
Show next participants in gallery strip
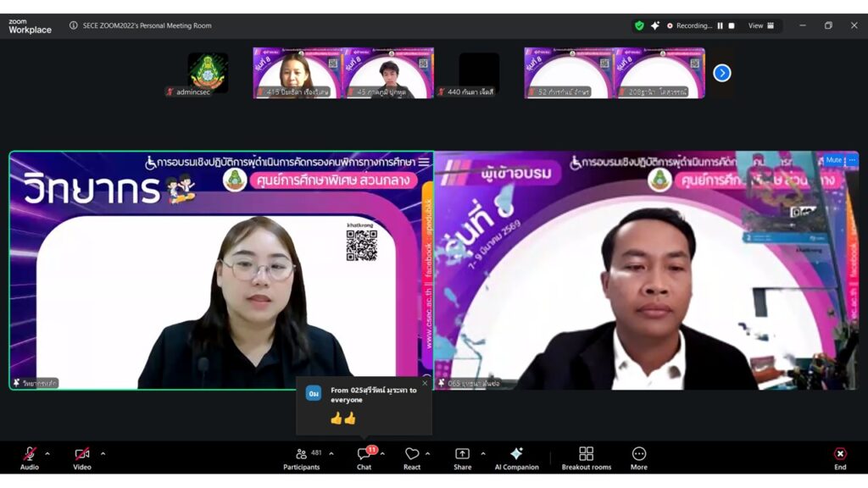click(722, 73)
